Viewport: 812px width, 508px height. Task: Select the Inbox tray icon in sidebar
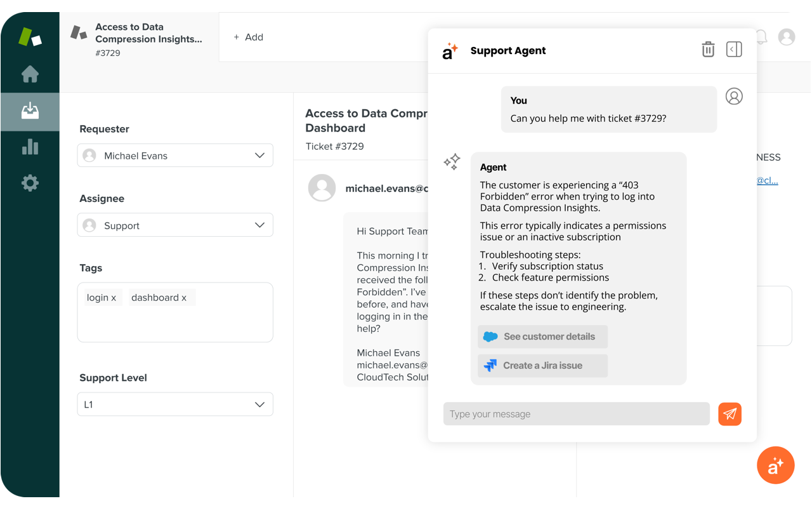tap(30, 111)
